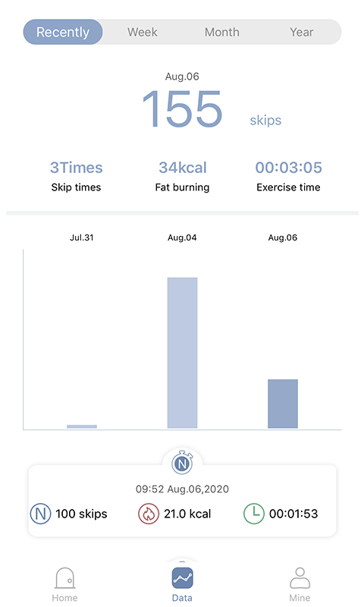Switch to the Week view

click(x=143, y=32)
